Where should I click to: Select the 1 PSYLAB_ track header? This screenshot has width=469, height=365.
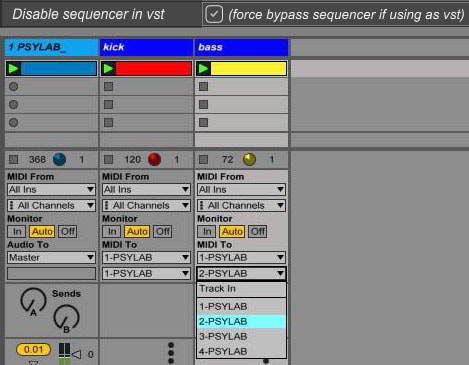pyautogui.click(x=51, y=47)
